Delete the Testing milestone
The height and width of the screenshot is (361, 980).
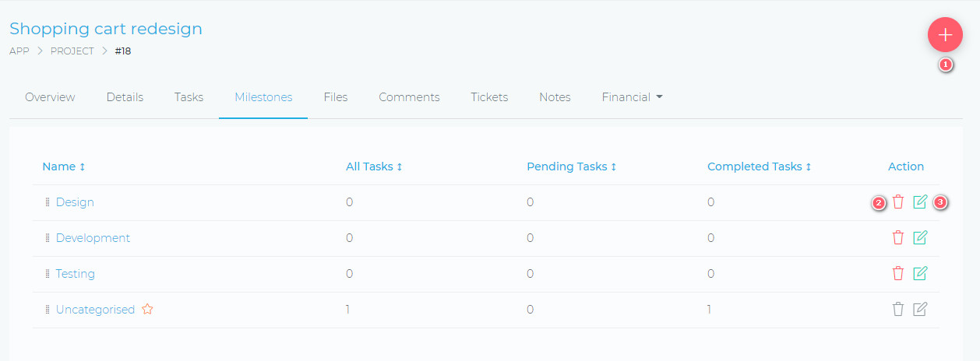point(898,274)
